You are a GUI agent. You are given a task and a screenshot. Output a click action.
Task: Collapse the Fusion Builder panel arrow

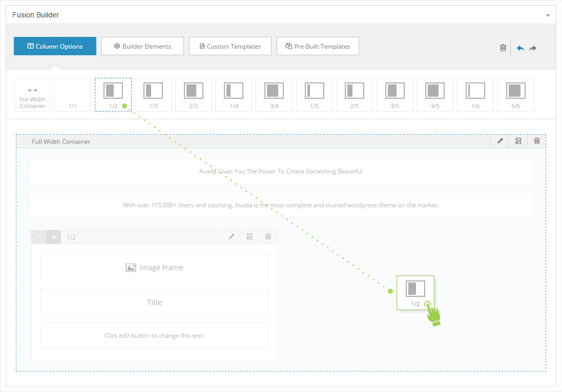[x=548, y=15]
